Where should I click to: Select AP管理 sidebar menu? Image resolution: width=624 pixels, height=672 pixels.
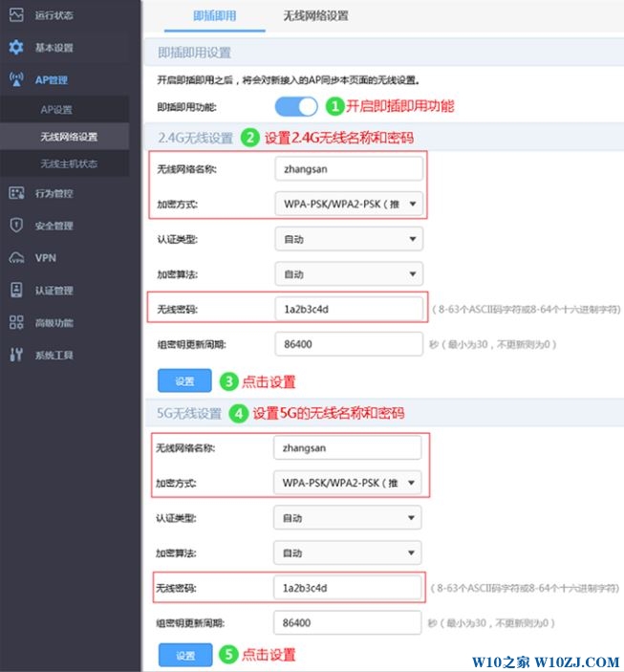point(52,79)
